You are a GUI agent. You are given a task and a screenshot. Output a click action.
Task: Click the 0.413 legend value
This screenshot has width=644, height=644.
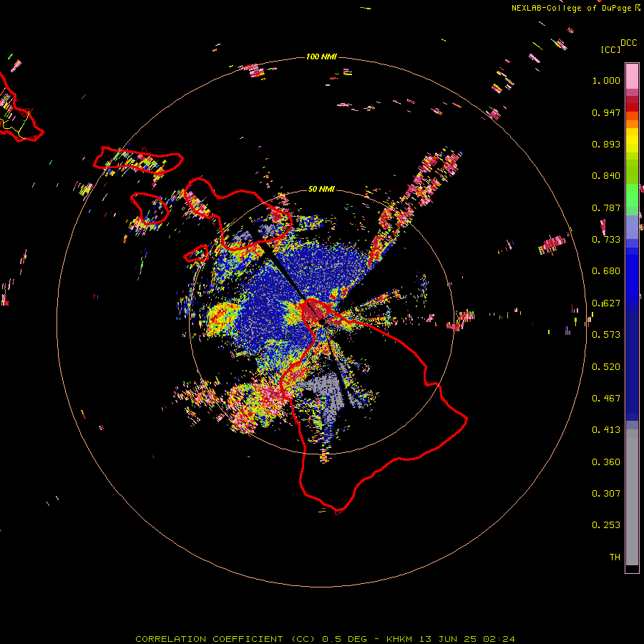[606, 430]
